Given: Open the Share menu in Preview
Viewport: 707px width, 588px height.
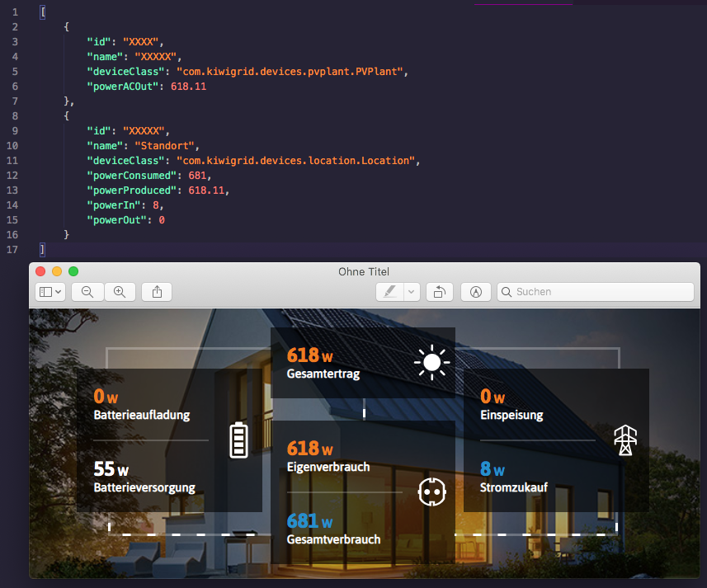Looking at the screenshot, I should [157, 292].
